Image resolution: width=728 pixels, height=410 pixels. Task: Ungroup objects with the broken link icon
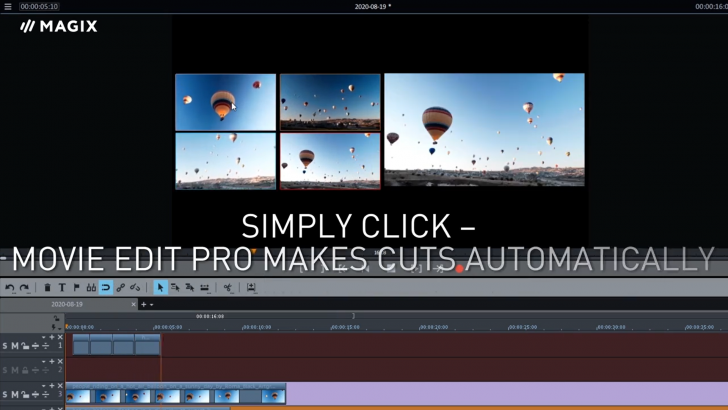pos(135,288)
